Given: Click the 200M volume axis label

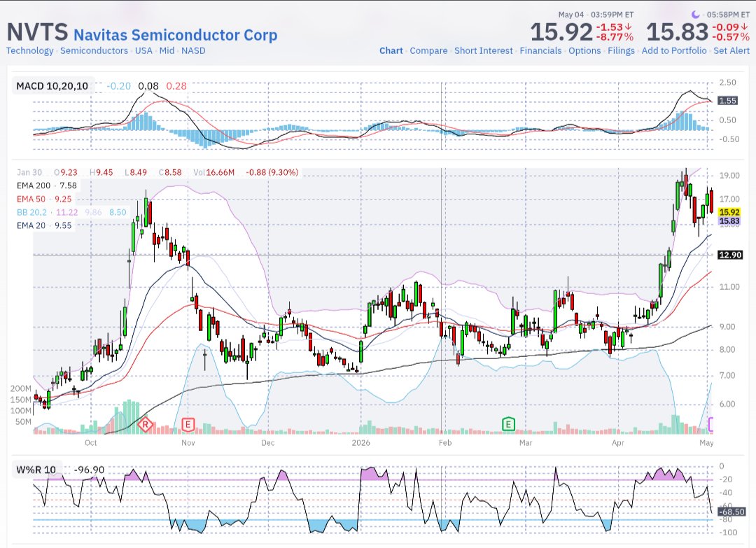Looking at the screenshot, I should pos(21,388).
